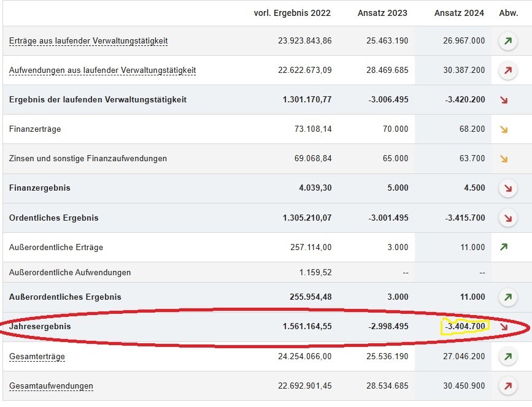Click the value 30.387.200
This screenshot has width=532, height=407.
point(464,70)
